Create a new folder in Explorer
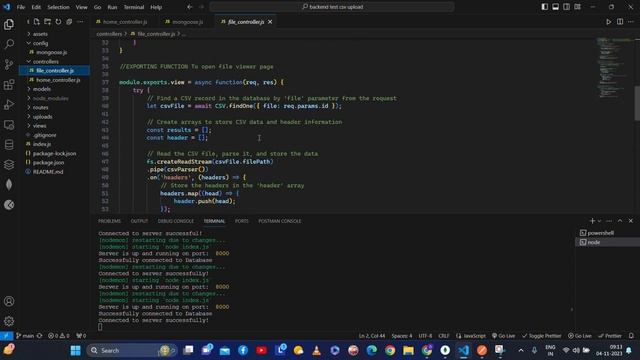 click(x=48, y=22)
